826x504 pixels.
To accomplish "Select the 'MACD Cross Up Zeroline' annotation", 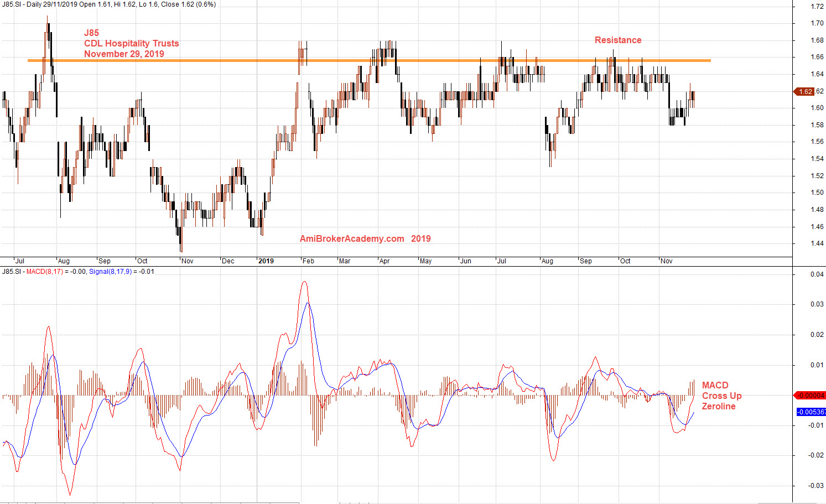I will (721, 396).
